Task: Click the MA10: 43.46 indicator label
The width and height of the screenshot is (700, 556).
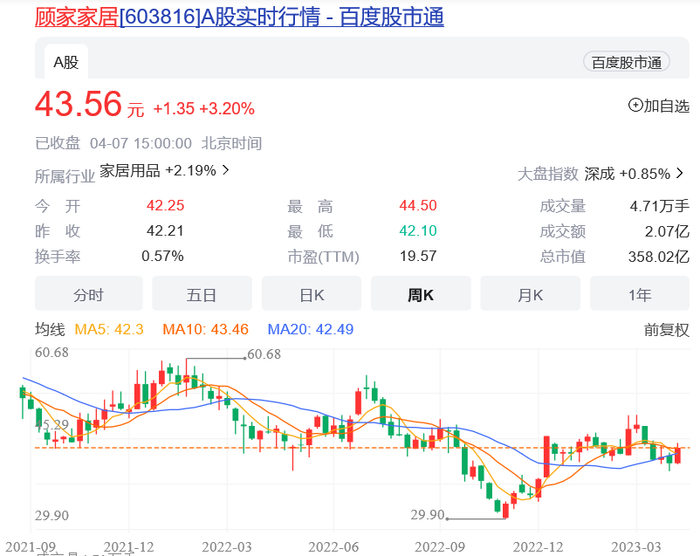Action: (205, 330)
